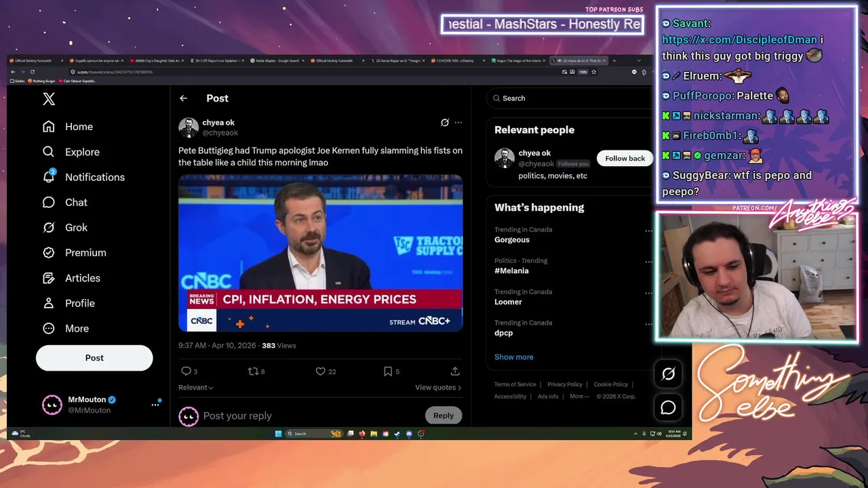The width and height of the screenshot is (868, 488).
Task: Open the dpcp trending topic
Action: coord(504,333)
